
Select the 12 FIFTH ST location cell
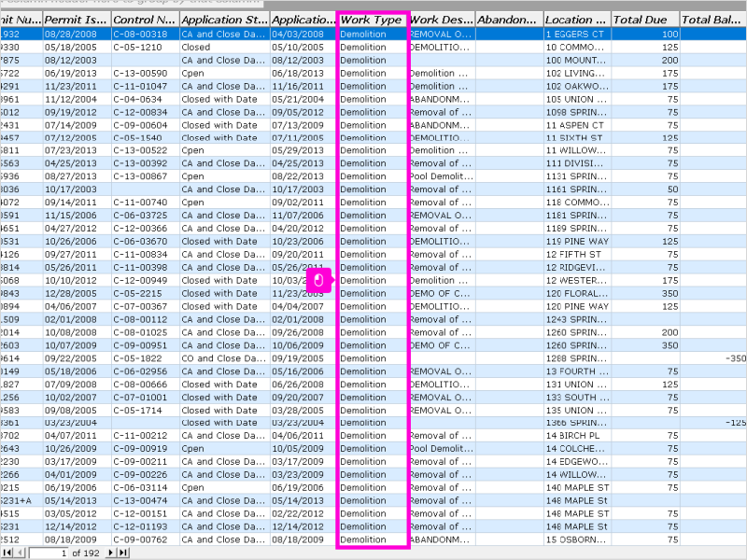click(x=577, y=254)
